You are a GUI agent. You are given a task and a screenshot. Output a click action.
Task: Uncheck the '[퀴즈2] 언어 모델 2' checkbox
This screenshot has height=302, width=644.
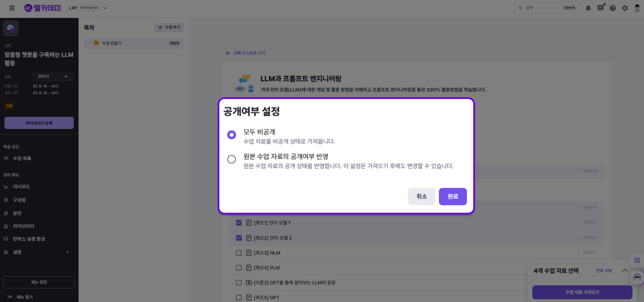click(239, 238)
